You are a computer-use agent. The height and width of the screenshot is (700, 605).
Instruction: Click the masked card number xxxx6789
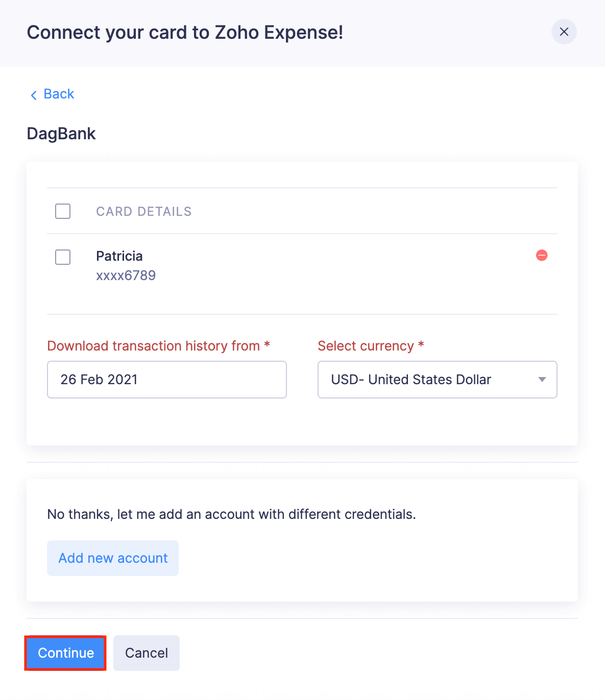[x=126, y=276]
